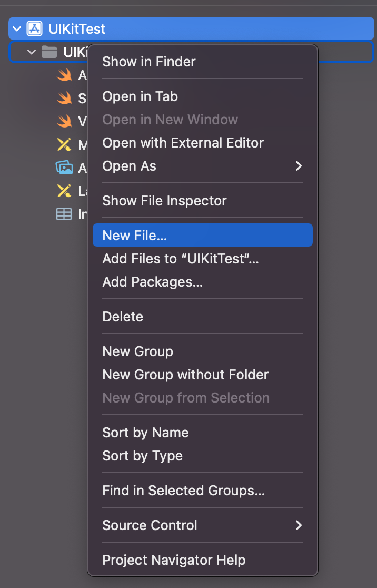The width and height of the screenshot is (377, 588).
Task: Select the Swift file starting with V
Action: coord(64,122)
